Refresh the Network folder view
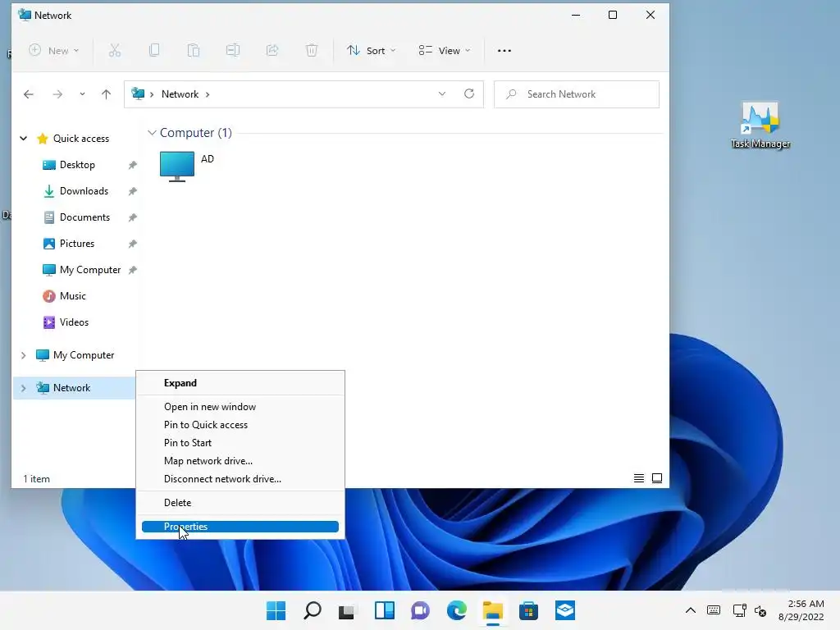 coord(469,94)
